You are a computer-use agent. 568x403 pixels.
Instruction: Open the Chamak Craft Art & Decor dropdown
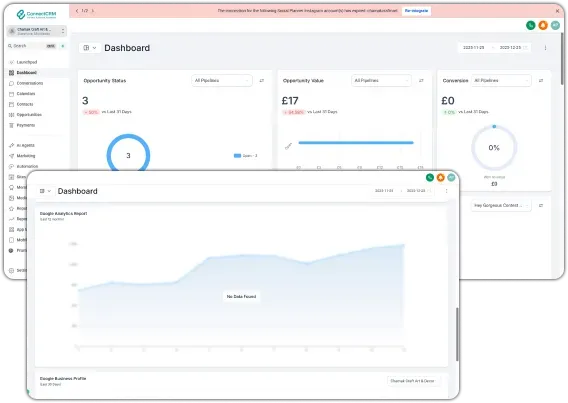(414, 381)
